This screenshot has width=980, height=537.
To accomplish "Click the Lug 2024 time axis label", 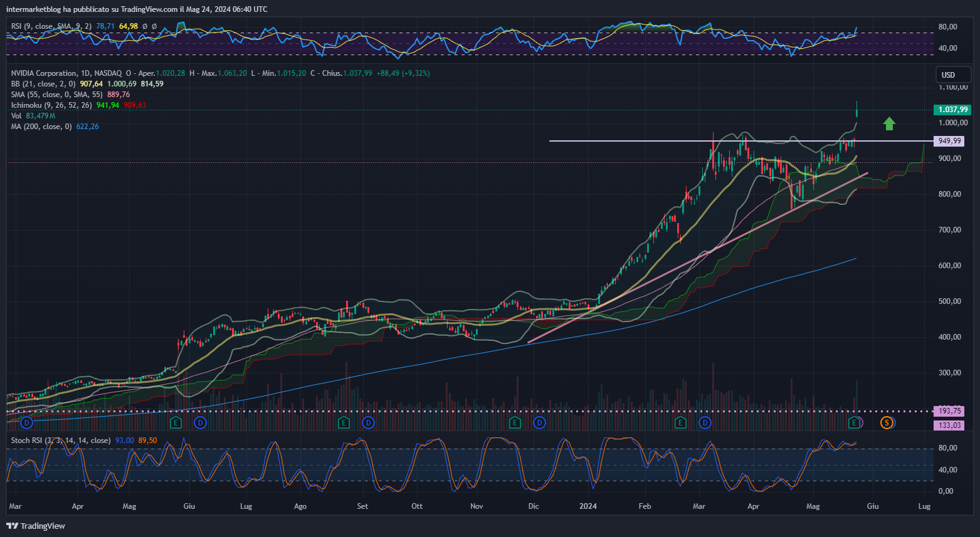I will pyautogui.click(x=924, y=506).
